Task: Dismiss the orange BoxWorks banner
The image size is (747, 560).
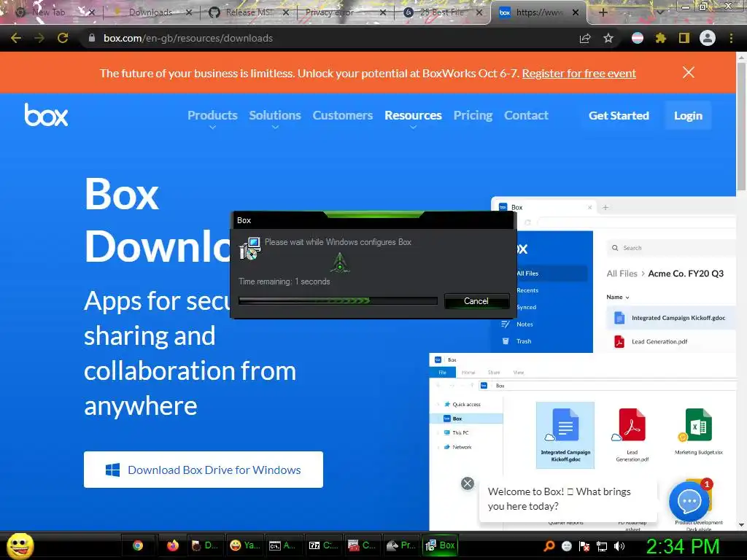Action: (x=689, y=72)
